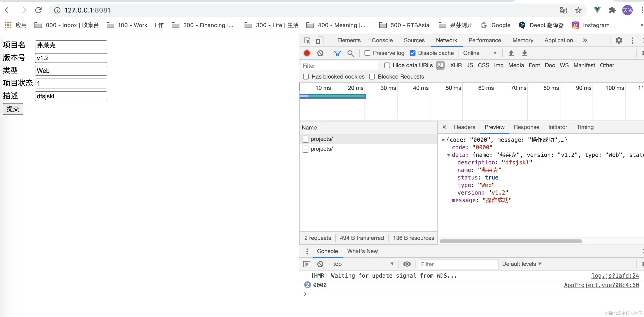Viewport: 644px width, 317px height.
Task: Open the Vue devtools extension icon
Action: [597, 10]
